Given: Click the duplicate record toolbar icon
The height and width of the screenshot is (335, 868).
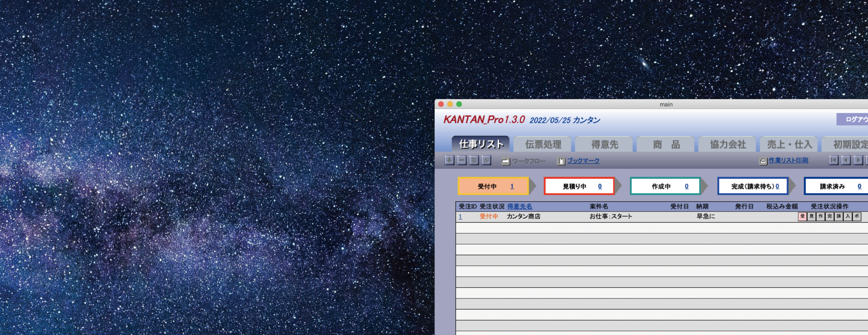Looking at the screenshot, I should (486, 160).
